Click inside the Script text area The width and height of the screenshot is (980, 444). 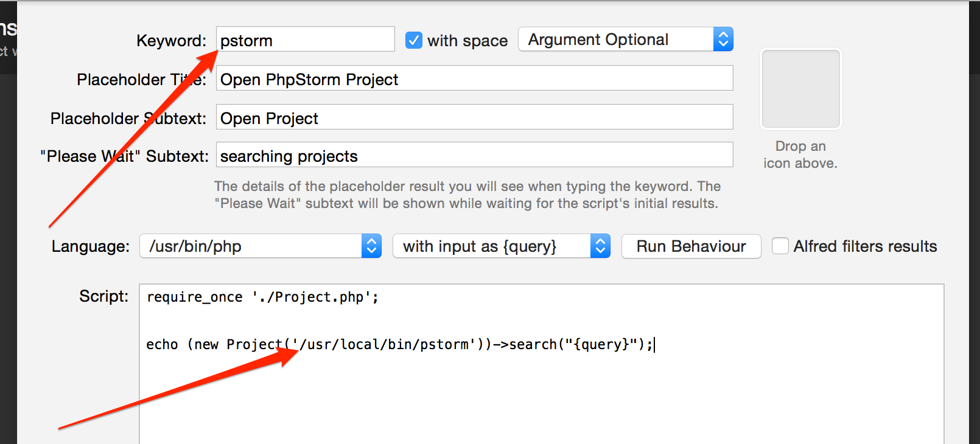tap(542, 364)
